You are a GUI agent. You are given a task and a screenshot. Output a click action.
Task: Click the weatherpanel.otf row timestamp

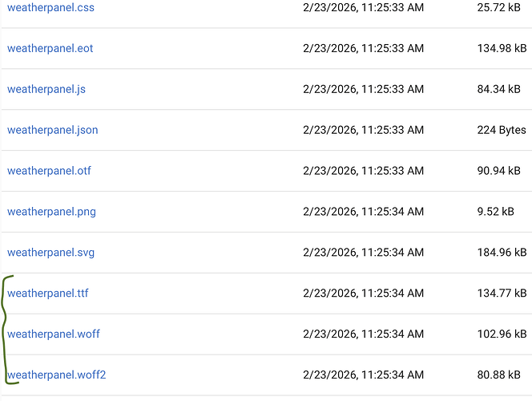tap(364, 171)
